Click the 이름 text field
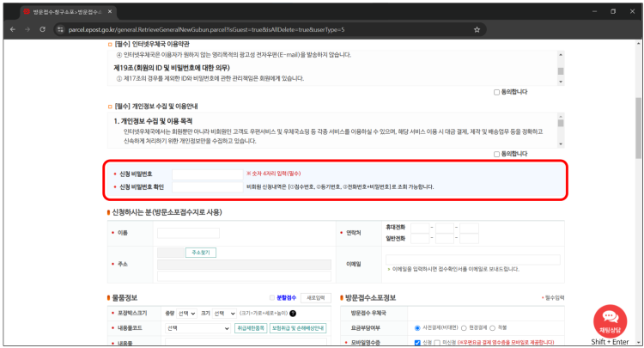The height and width of the screenshot is (348, 644). point(188,233)
